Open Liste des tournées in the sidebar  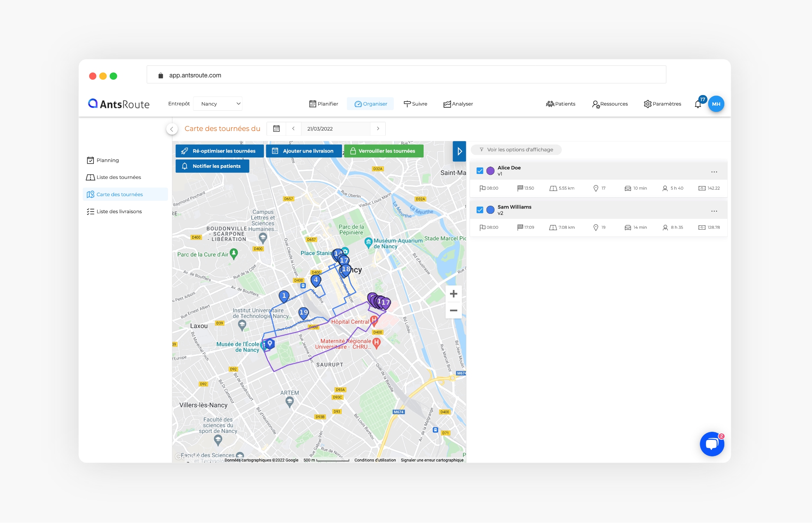(114, 177)
